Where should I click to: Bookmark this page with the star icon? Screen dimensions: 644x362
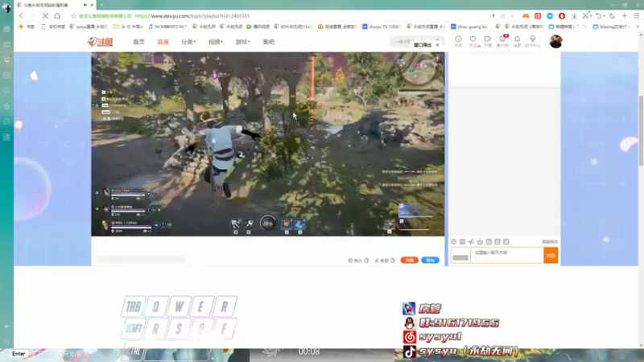pos(73,16)
